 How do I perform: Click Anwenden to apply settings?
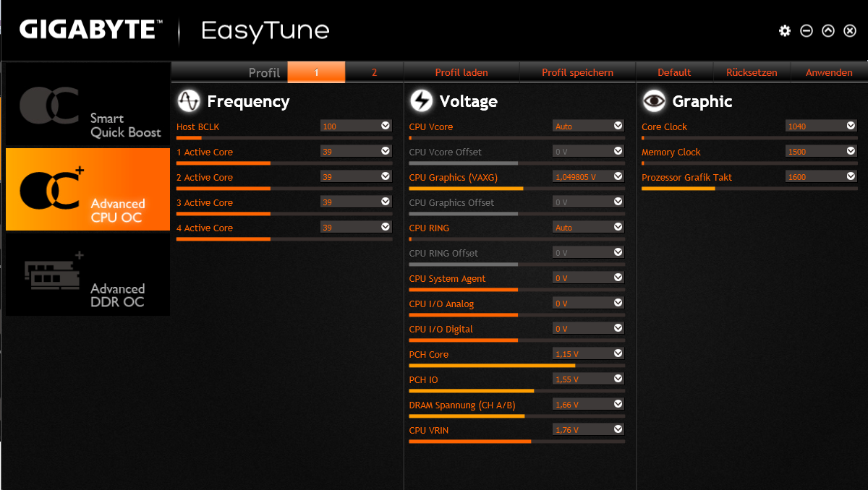point(829,72)
